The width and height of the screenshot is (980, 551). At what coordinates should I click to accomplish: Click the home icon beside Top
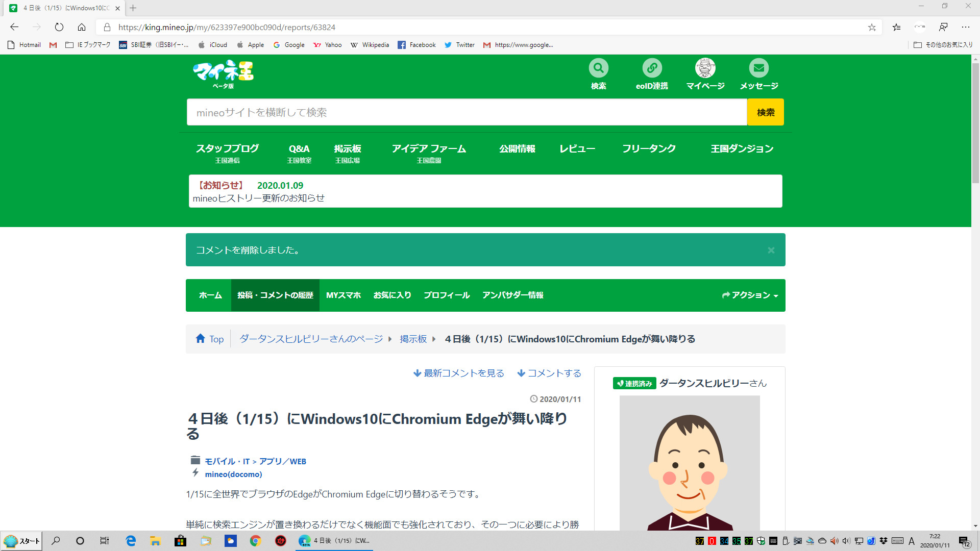pos(201,339)
